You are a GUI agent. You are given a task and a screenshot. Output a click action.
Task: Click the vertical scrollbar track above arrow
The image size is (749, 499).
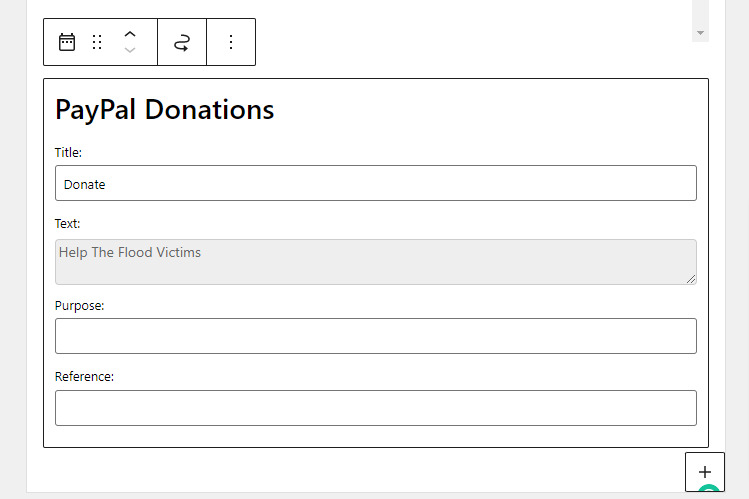700,12
